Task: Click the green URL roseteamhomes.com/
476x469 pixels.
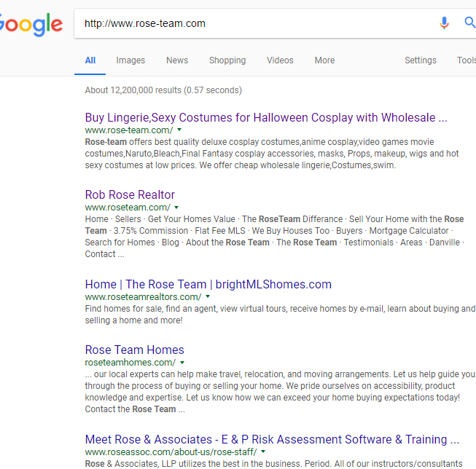Action: (130, 363)
